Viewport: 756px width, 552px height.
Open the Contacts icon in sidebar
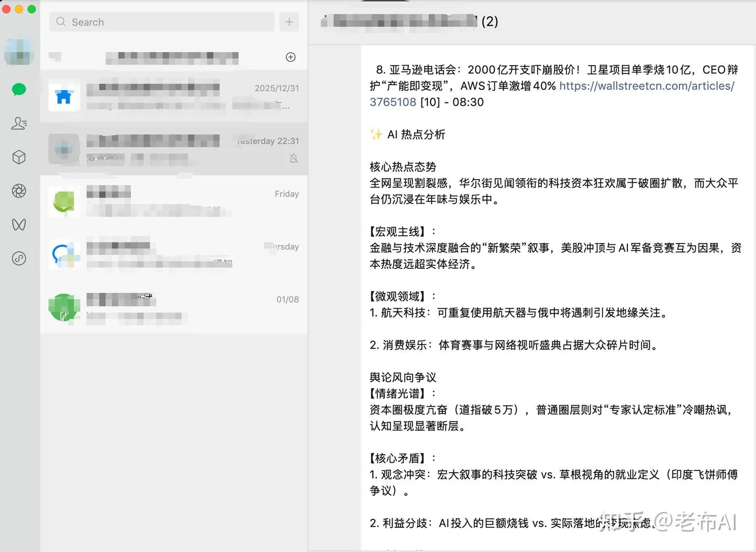(x=19, y=123)
